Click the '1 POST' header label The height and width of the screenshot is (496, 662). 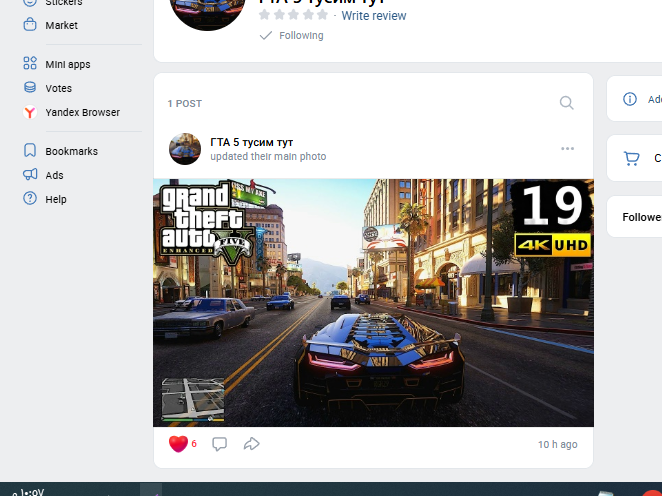(x=185, y=103)
